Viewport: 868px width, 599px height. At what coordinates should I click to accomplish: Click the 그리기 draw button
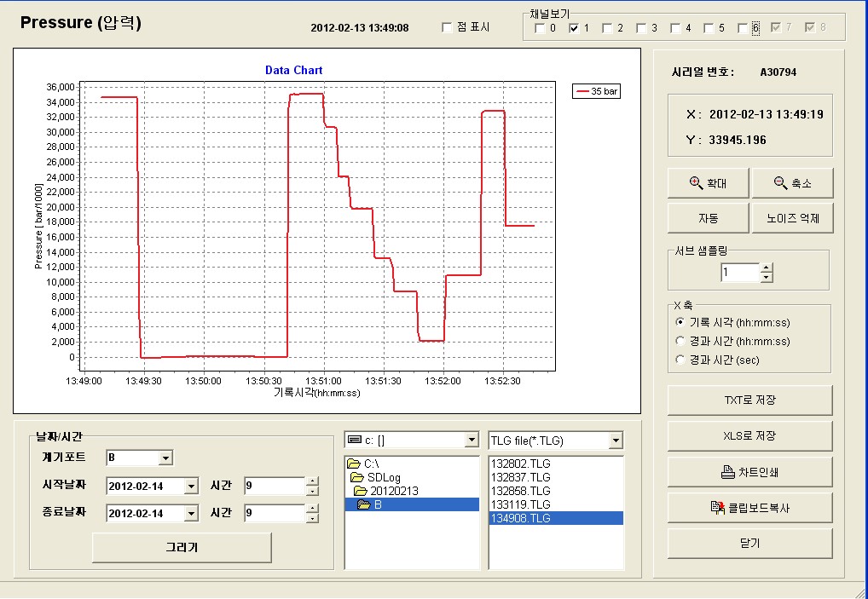point(182,548)
